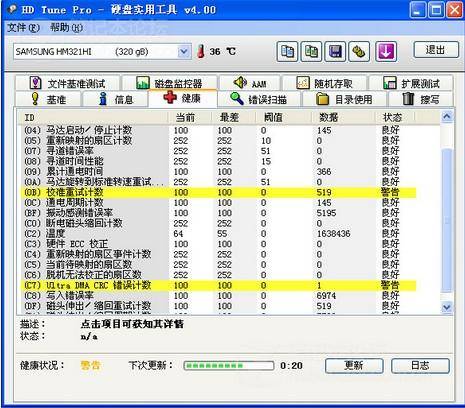Image resolution: width=465 pixels, height=408 pixels.
Task: Click the 退出 exit button
Action: tap(436, 50)
